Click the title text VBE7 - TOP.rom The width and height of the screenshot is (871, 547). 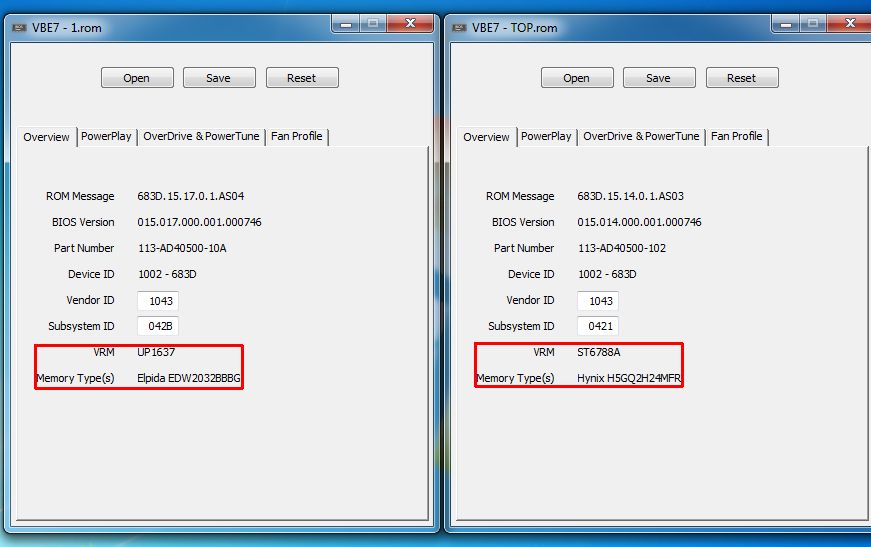514,28
